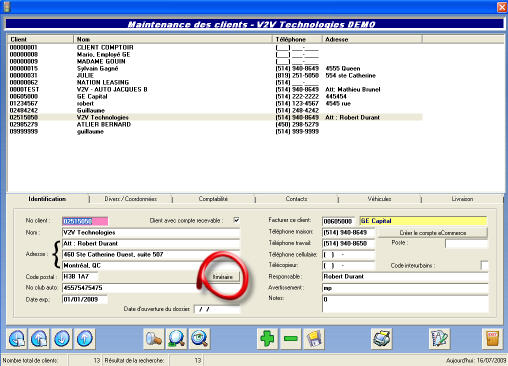508x366 pixels.
Task: Save the record with floppy disk icon
Action: pos(314,339)
